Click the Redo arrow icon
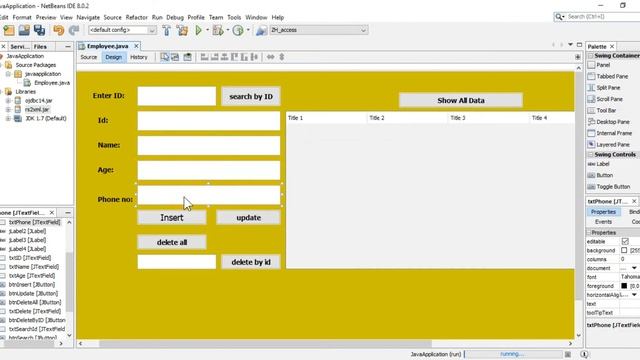This screenshot has width=640, height=360. 74,30
